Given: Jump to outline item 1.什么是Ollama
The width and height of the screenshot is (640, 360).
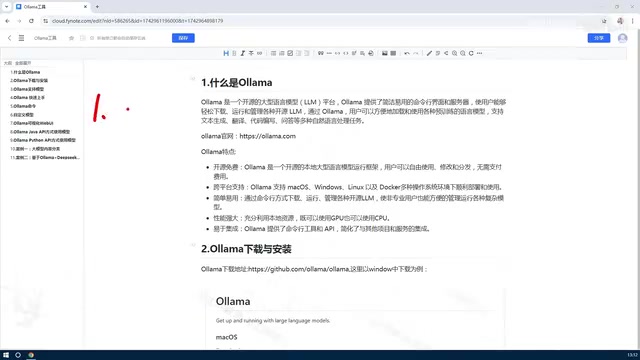Looking at the screenshot, I should [25, 72].
